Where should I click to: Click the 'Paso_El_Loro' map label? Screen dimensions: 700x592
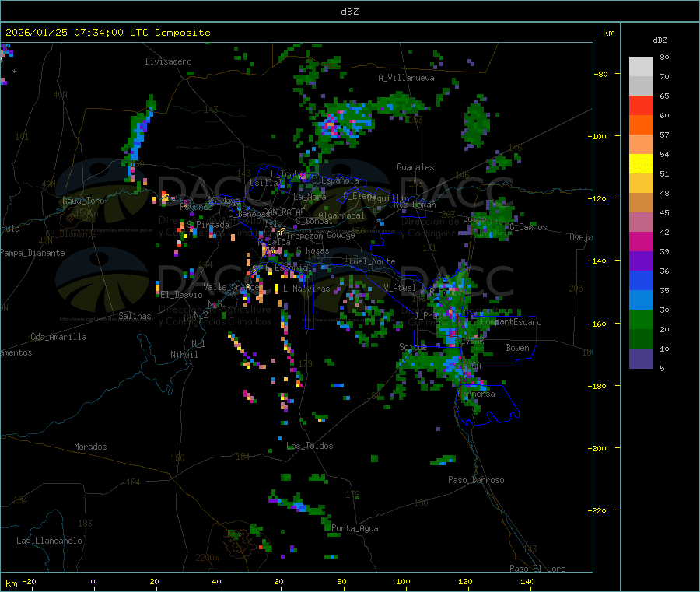coord(537,569)
